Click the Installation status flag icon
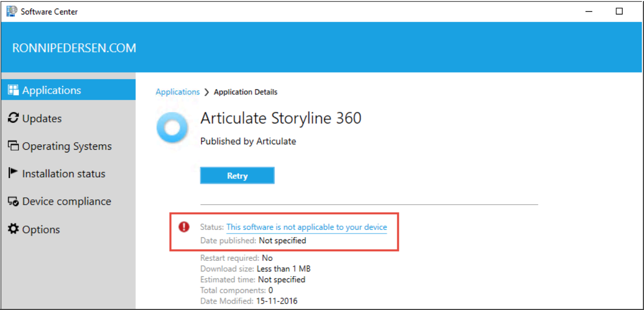This screenshot has width=644, height=310. click(13, 173)
